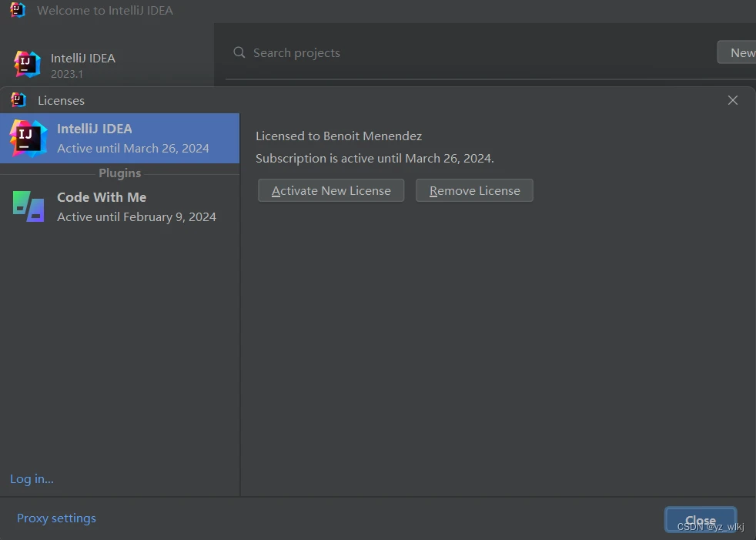Select the IntelliJ IDEA license entry
This screenshot has width=756, height=540.
click(132, 138)
